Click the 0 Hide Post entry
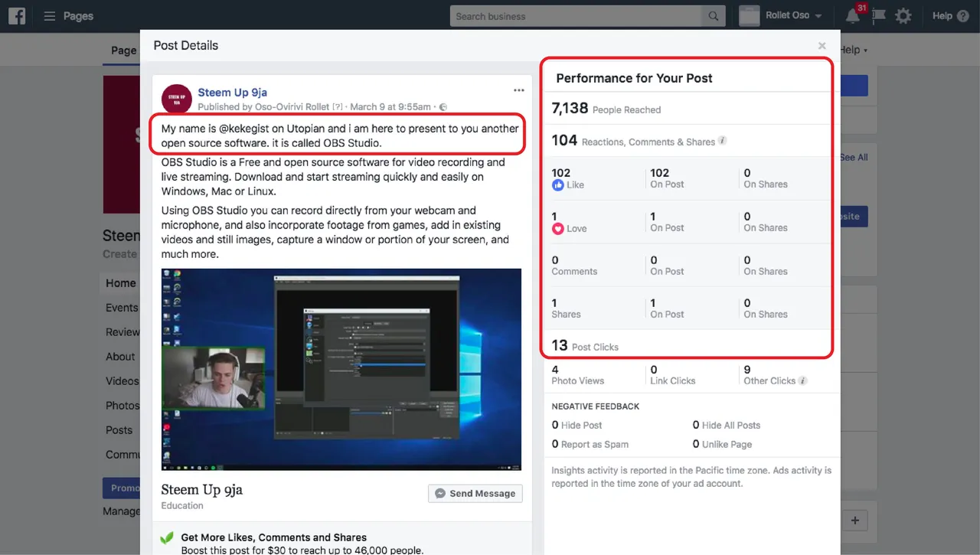Screen dimensions: 980x555 pos(577,426)
